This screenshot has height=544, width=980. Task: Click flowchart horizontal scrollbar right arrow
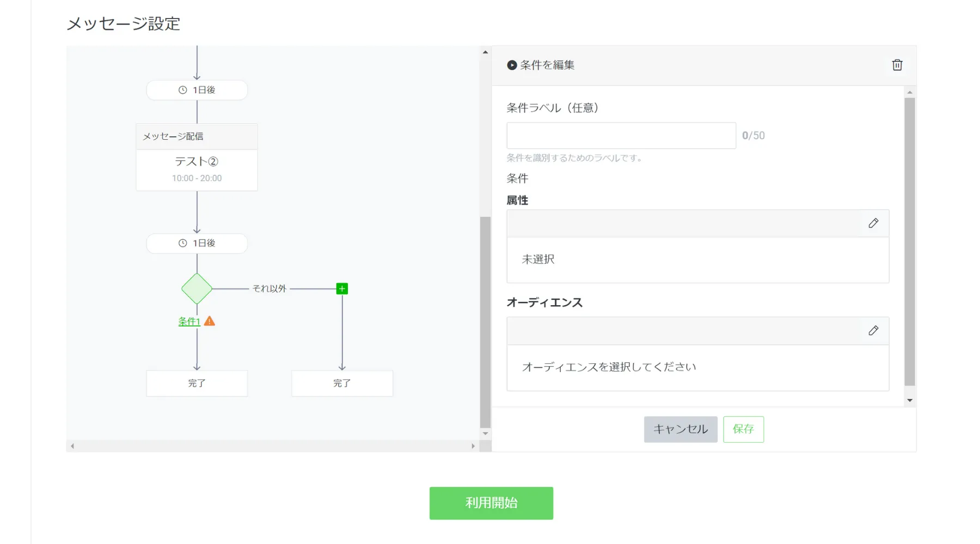[473, 446]
